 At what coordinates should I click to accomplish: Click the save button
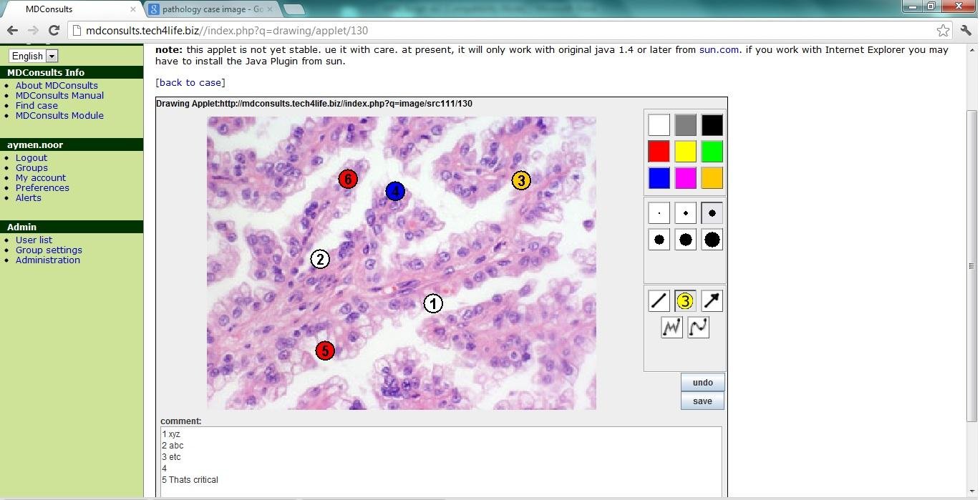coord(702,401)
